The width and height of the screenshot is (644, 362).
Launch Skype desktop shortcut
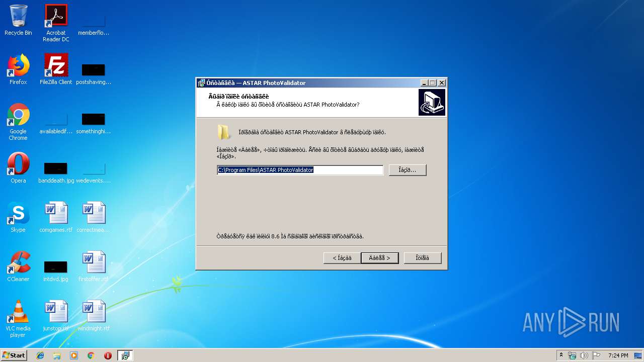pos(18,217)
